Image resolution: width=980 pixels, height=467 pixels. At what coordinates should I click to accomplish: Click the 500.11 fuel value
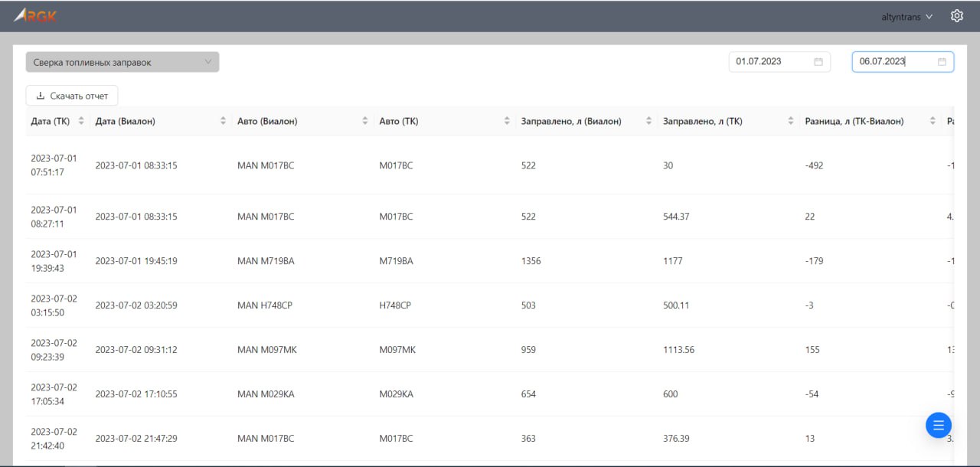click(x=676, y=305)
